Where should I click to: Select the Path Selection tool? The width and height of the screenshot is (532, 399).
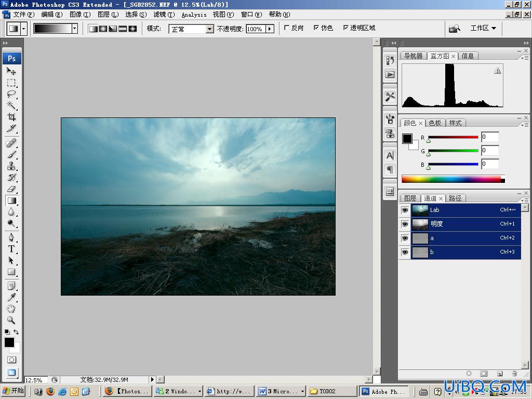click(11, 260)
